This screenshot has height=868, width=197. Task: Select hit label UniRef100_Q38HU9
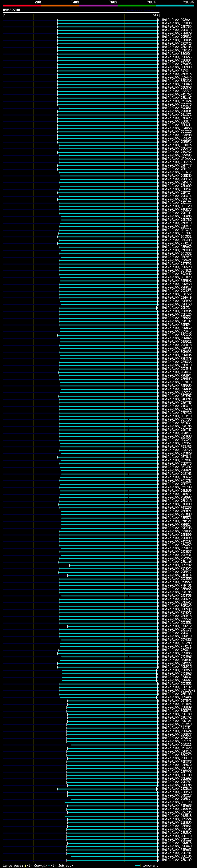coord(176,708)
